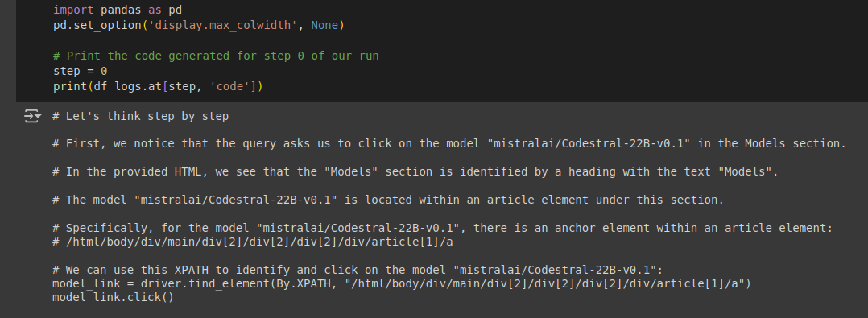This screenshot has height=318, width=868.
Task: Click the model_link = driver.find_element line
Action: (402, 284)
